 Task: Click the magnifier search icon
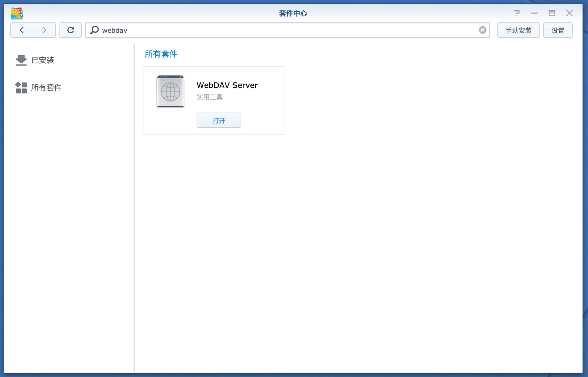[x=94, y=30]
